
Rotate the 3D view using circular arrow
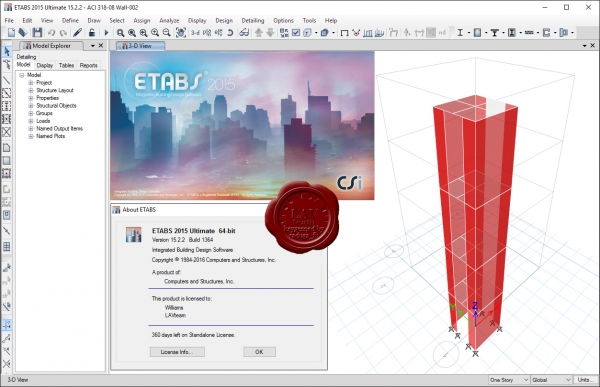(x=230, y=33)
